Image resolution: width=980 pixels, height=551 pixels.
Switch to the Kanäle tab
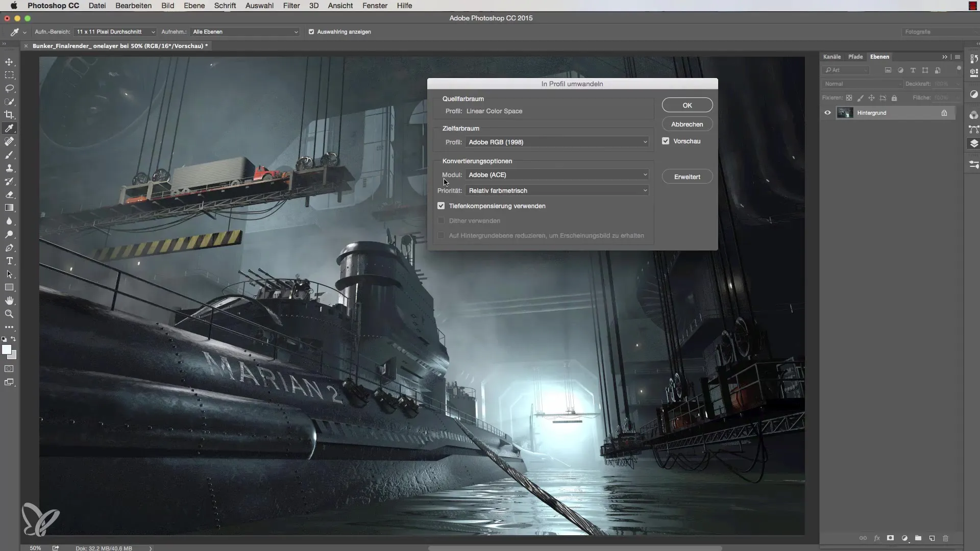click(831, 57)
